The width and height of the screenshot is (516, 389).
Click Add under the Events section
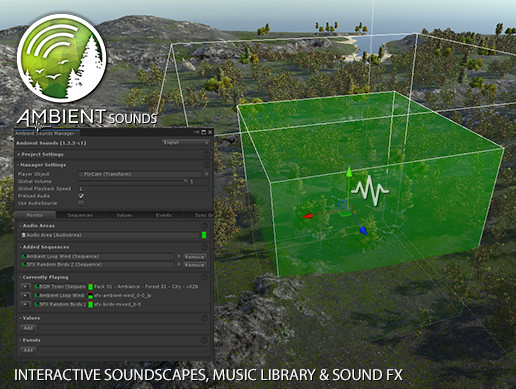[x=28, y=350]
